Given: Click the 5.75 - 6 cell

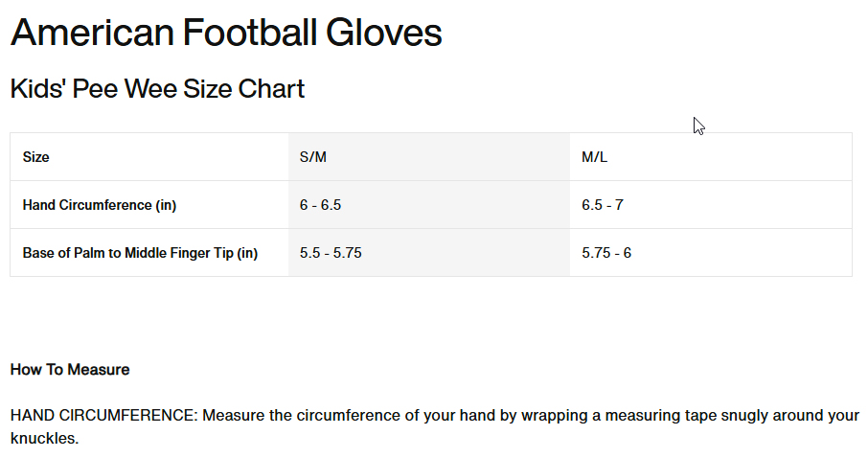Looking at the screenshot, I should [606, 253].
